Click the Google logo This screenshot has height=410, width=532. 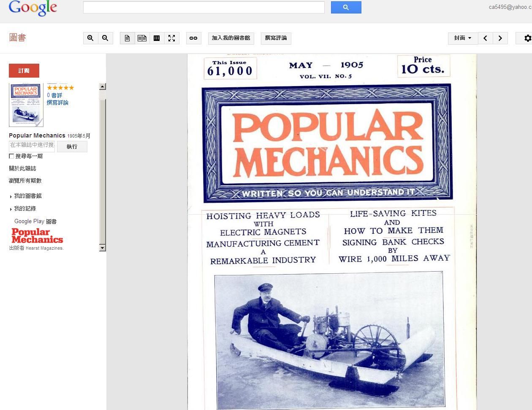tap(33, 8)
